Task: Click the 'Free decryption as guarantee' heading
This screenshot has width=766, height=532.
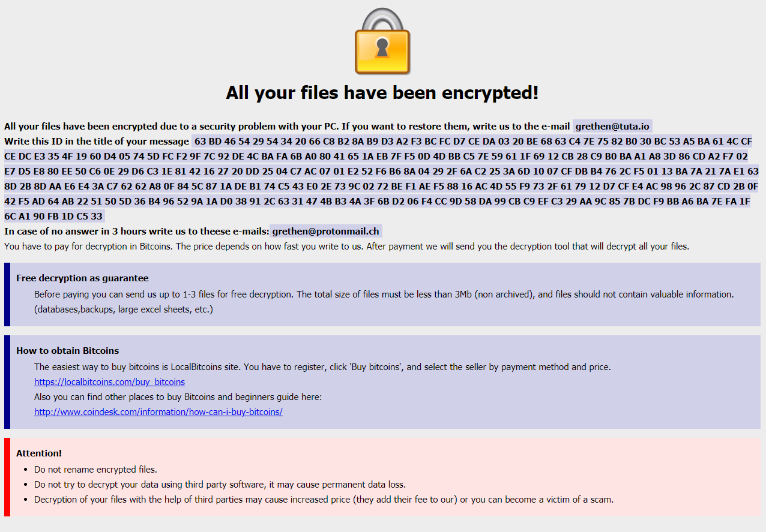Action: (82, 278)
